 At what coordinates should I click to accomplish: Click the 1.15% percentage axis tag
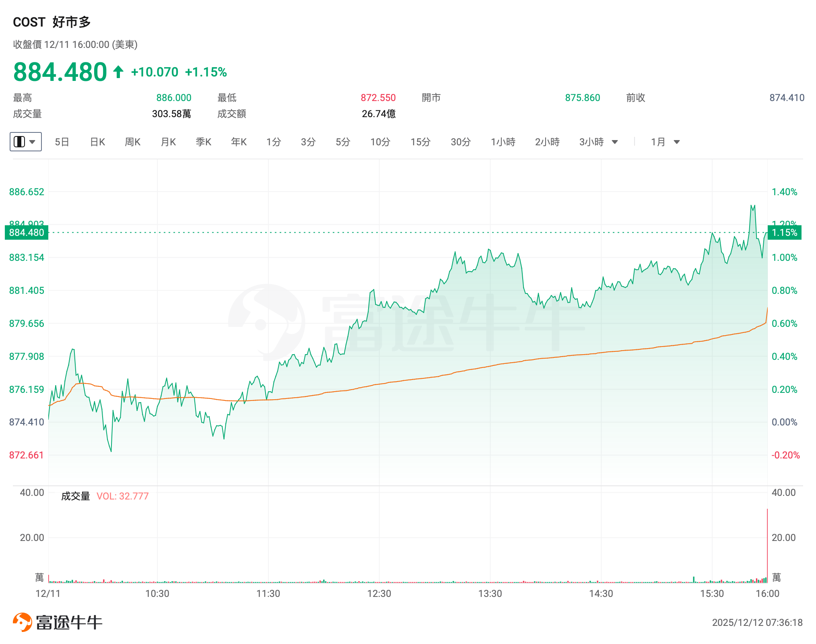click(x=784, y=233)
